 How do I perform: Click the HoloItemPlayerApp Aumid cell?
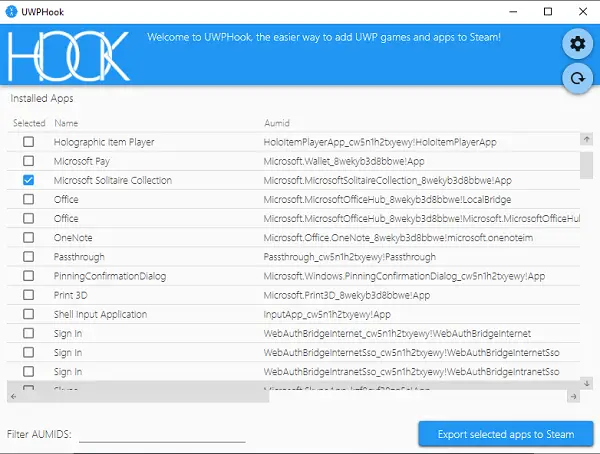(x=380, y=142)
